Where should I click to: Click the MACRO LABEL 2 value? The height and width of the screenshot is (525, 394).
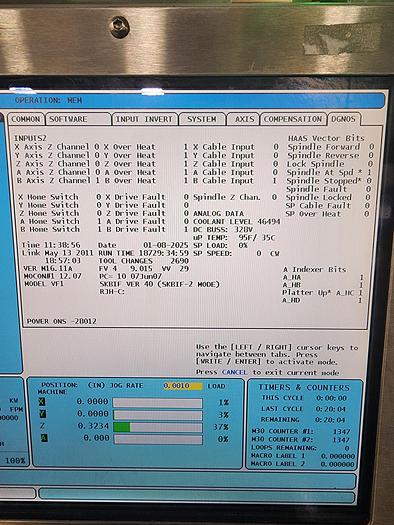(338, 464)
